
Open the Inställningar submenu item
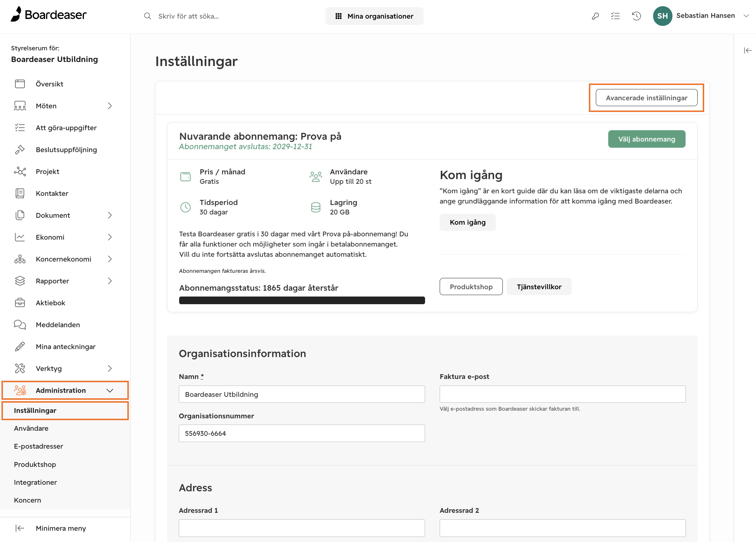[65, 410]
